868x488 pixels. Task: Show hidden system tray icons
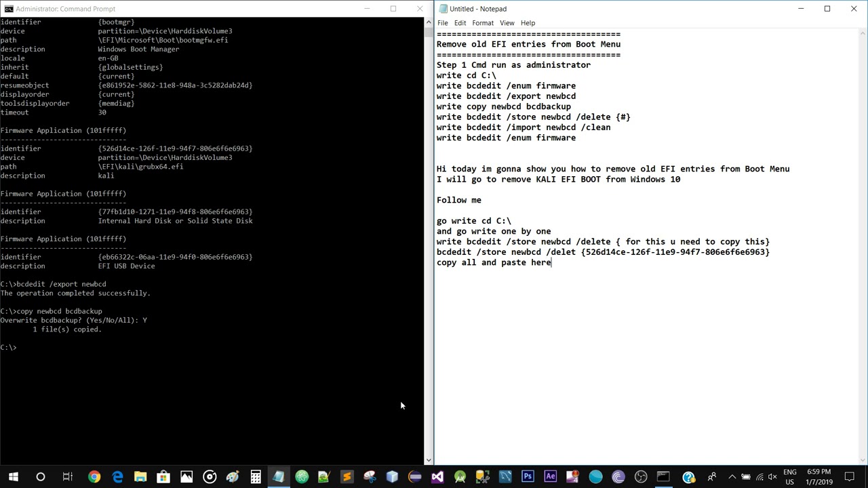coord(732,477)
